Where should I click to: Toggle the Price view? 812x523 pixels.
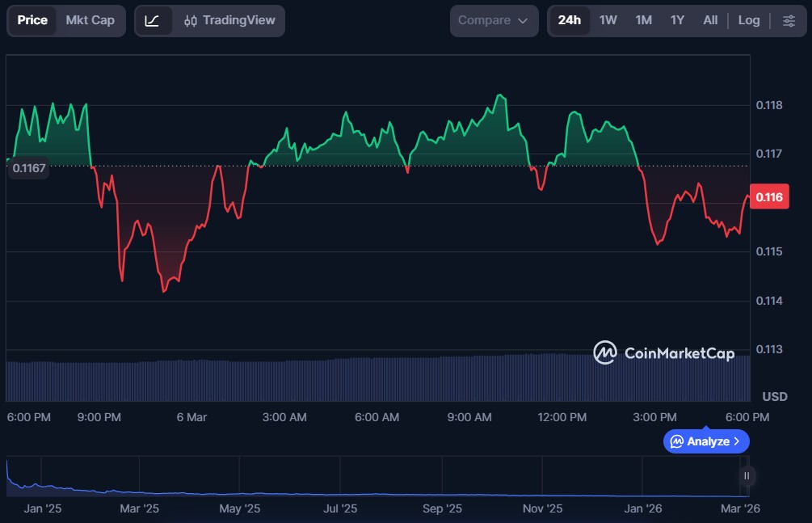(x=32, y=20)
